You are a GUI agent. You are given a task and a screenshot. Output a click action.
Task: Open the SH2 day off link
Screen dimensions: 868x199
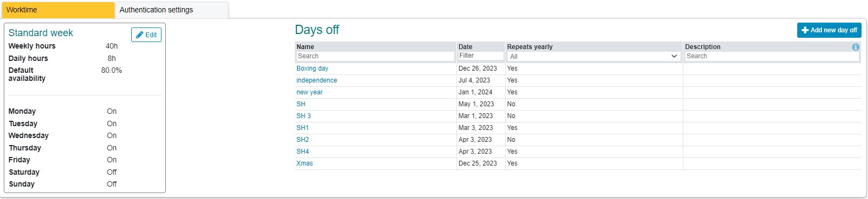302,140
